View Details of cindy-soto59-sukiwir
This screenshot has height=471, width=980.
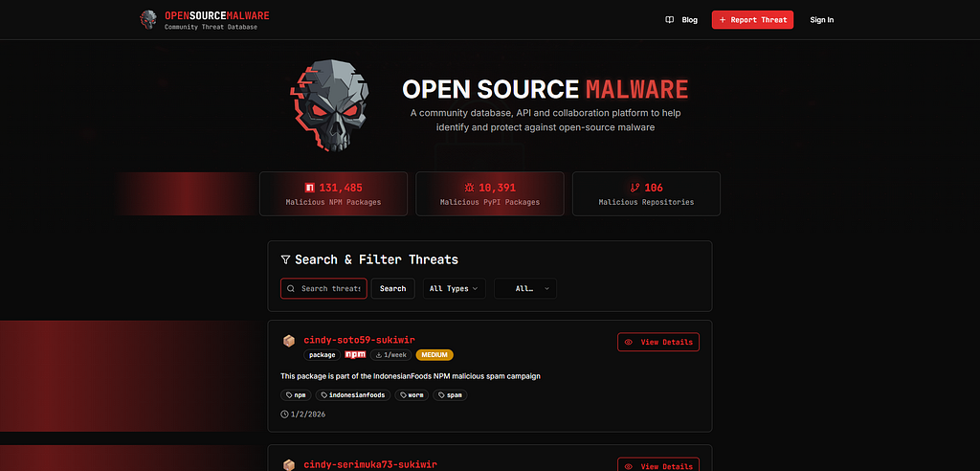(x=658, y=342)
